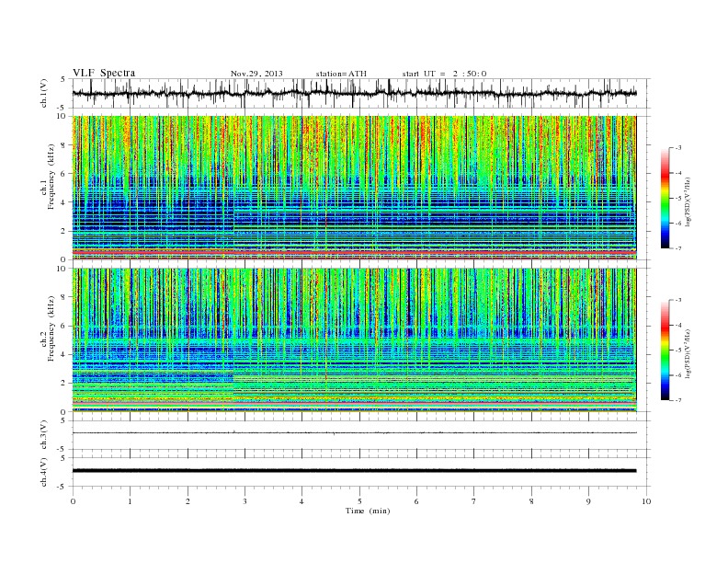Viewport: 728px width, 563px height.
Task: Select the "ch.3(V)" axis label
Action: point(44,435)
